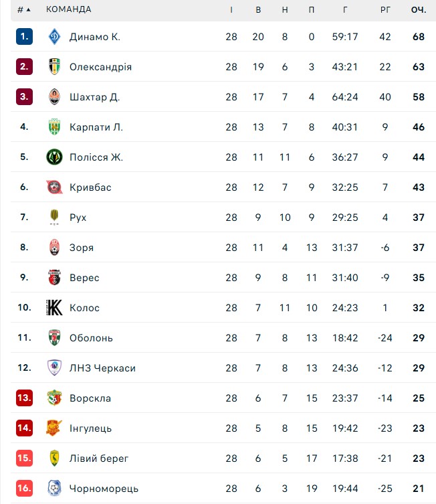Image resolution: width=436 pixels, height=504 pixels.
Task: Open the Оболонь team link
Action: (x=91, y=338)
